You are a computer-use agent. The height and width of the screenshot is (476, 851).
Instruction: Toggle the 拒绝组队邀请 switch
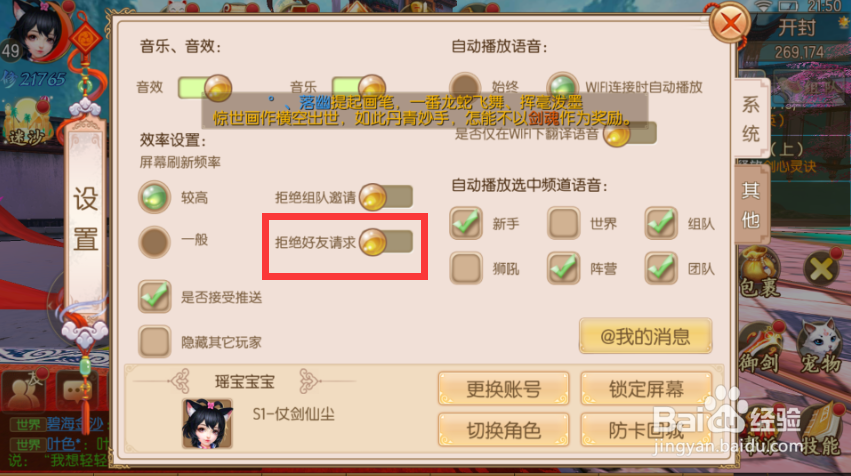point(386,196)
